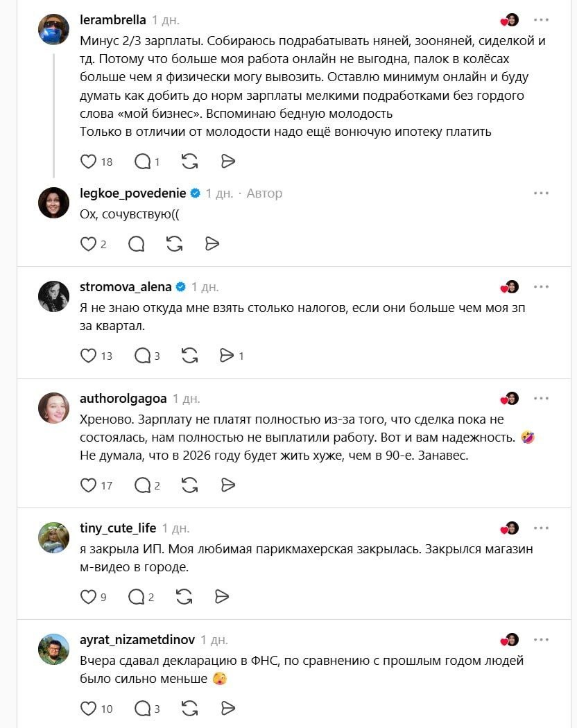
Task: Open ayrat_nizametdinov's profile picture
Action: point(53,649)
